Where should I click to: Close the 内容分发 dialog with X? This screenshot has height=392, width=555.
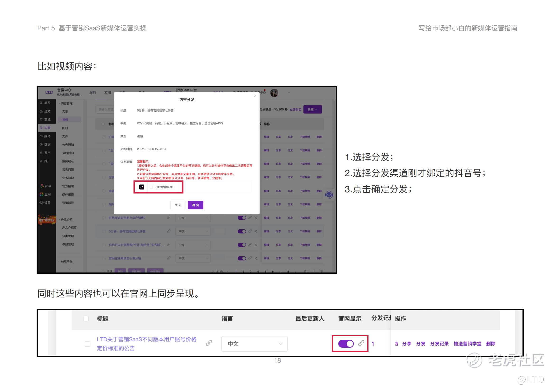click(x=255, y=96)
